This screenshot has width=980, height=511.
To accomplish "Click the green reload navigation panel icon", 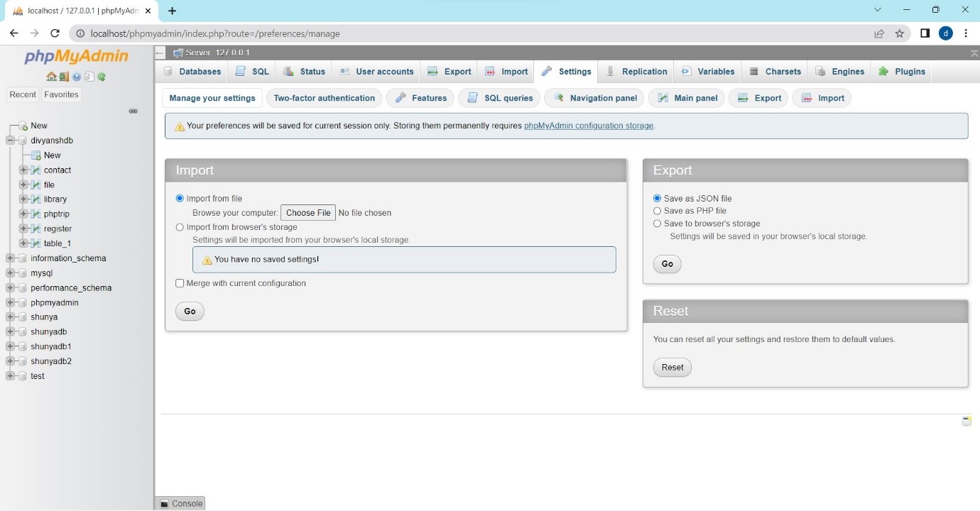I will [x=102, y=77].
